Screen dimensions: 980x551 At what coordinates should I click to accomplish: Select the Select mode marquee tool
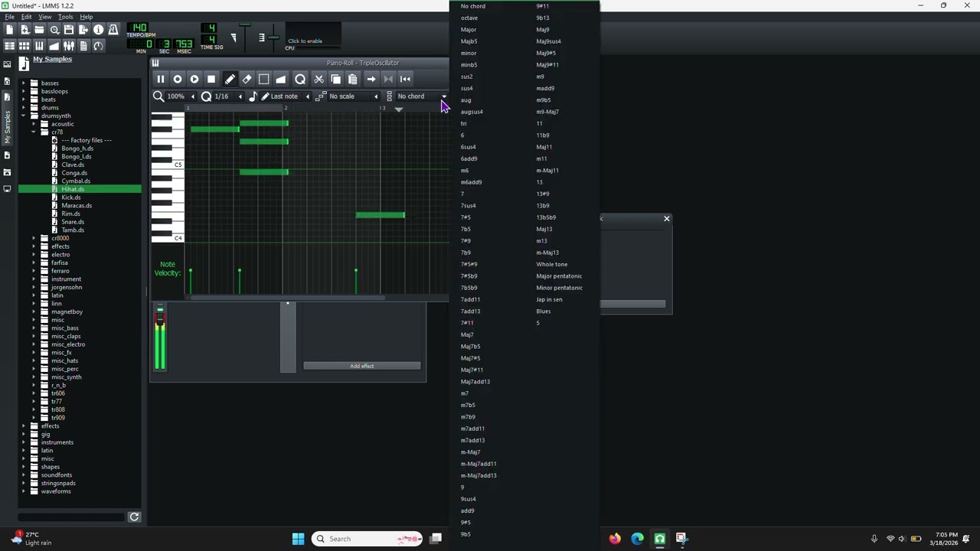(x=263, y=79)
